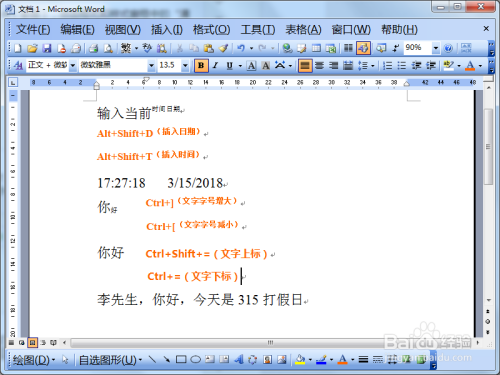Viewport: 500px width, 375px height.
Task: Open the Undo history dropdown arrow
Action: (251, 49)
